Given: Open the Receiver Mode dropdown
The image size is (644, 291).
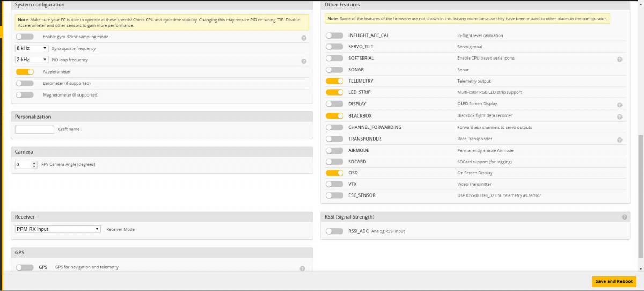Looking at the screenshot, I should [57, 229].
